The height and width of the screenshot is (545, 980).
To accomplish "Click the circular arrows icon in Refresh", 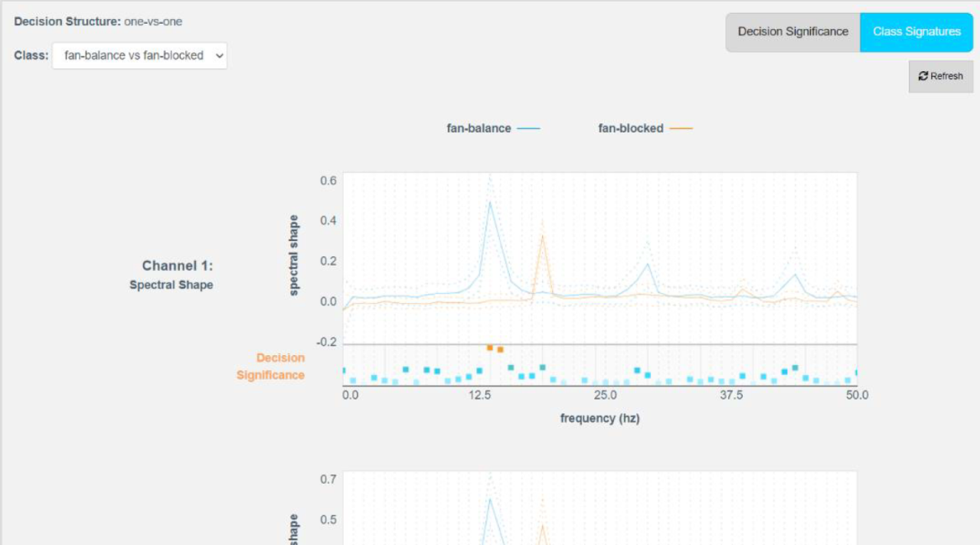I will coord(923,77).
